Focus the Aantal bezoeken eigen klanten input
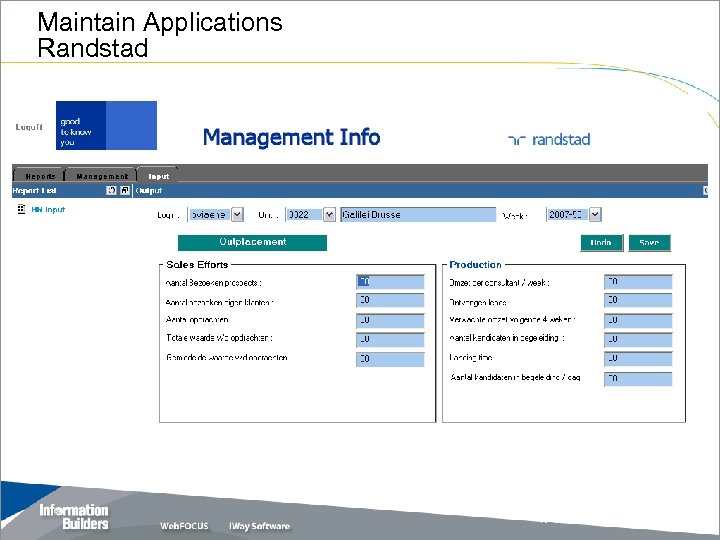720x540 pixels. pyautogui.click(x=390, y=300)
